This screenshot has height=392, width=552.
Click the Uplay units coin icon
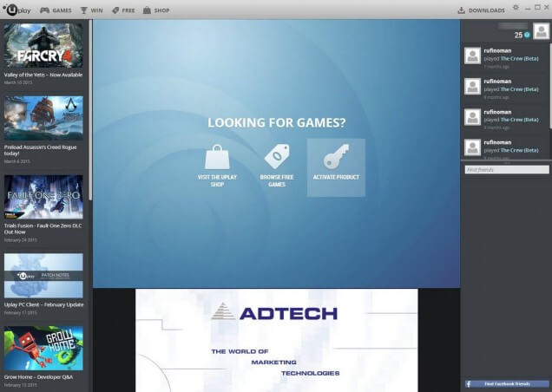527,35
